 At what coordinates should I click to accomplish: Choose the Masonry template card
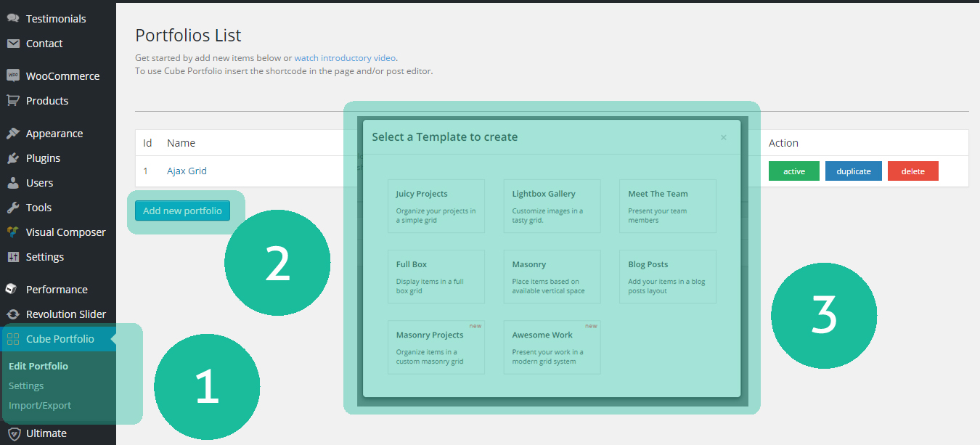coord(552,277)
